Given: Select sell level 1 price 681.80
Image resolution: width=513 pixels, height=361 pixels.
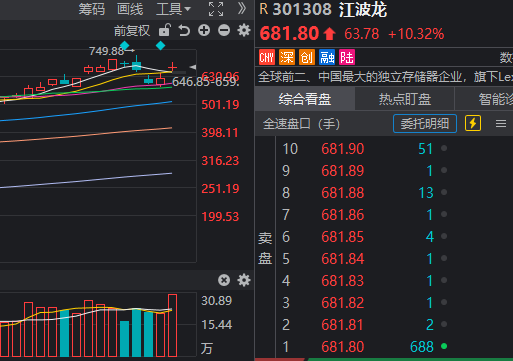Looking at the screenshot, I should (343, 347).
